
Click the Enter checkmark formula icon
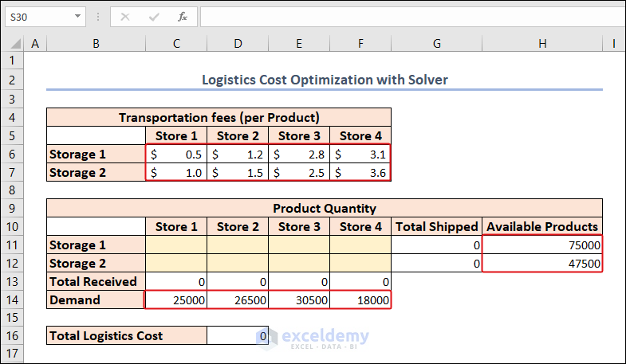pyautogui.click(x=154, y=16)
